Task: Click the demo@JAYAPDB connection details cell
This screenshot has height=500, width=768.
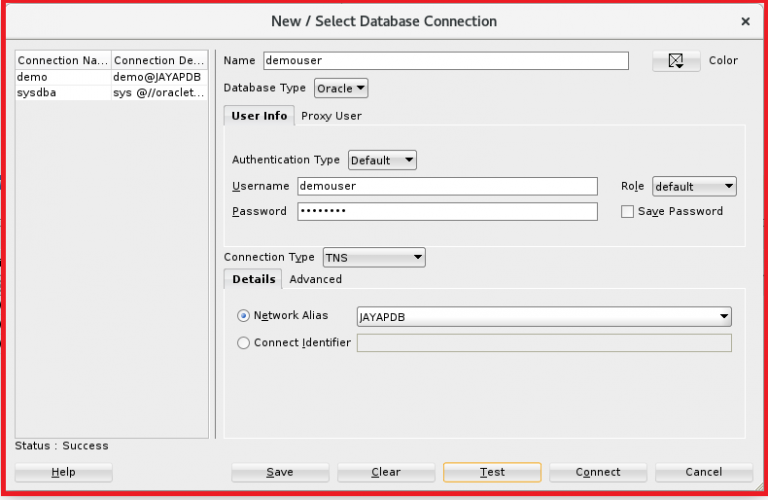Action: tap(159, 77)
